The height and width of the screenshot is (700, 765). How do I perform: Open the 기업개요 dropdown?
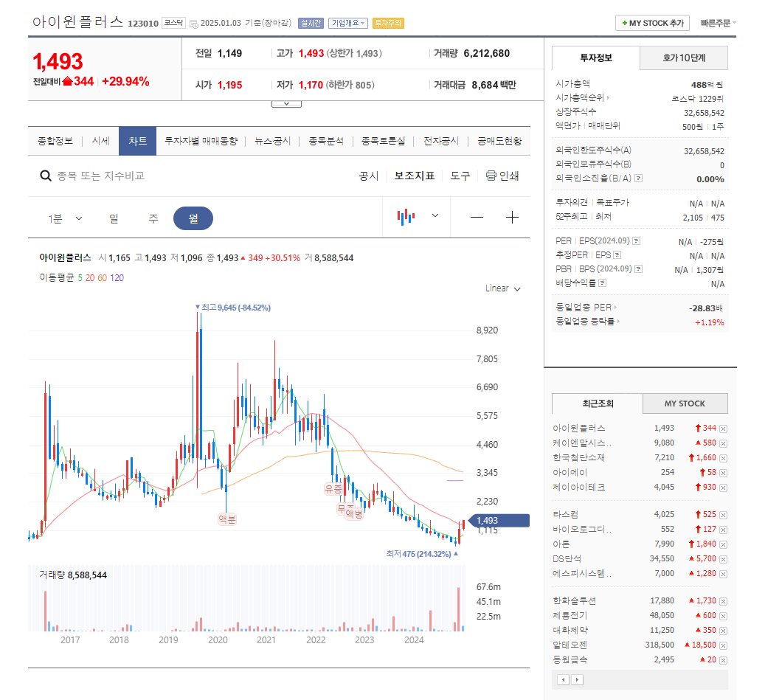click(348, 23)
